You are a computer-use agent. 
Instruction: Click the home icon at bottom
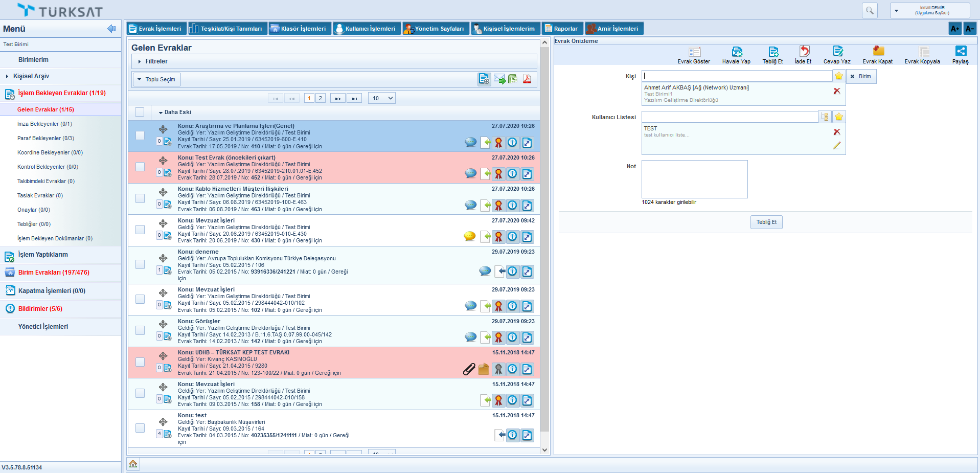pos(133,464)
